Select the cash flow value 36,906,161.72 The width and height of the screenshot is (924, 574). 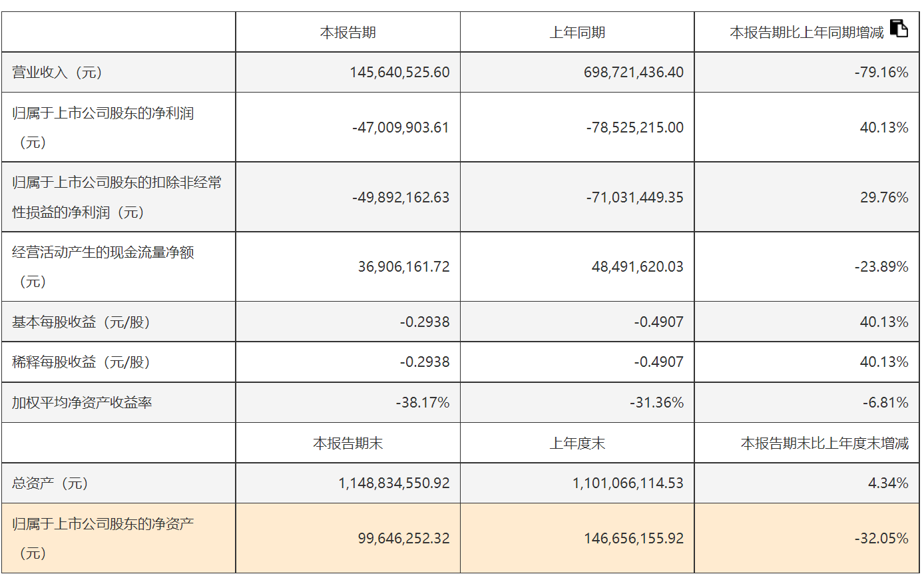404,266
